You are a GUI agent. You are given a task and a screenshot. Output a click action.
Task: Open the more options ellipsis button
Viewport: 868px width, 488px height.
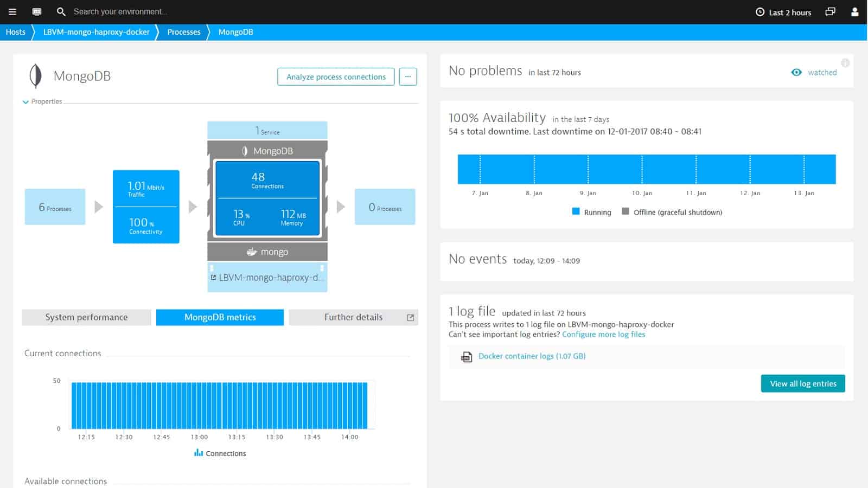(408, 76)
